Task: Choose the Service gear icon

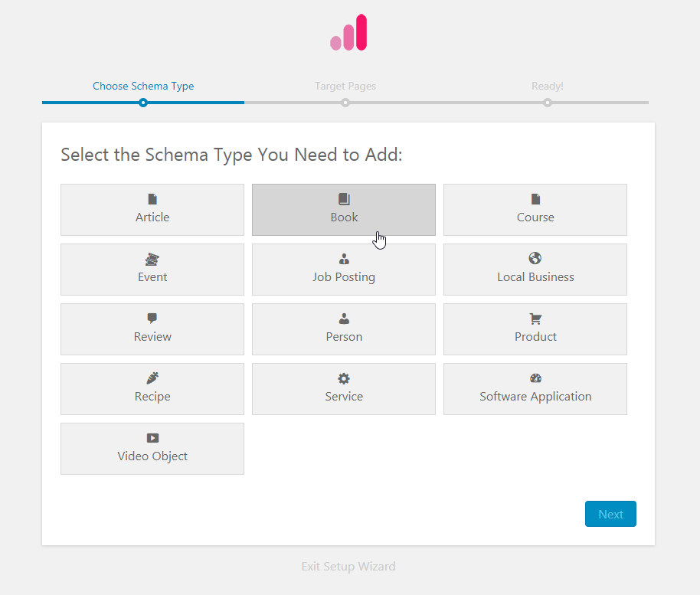Action: (x=344, y=378)
